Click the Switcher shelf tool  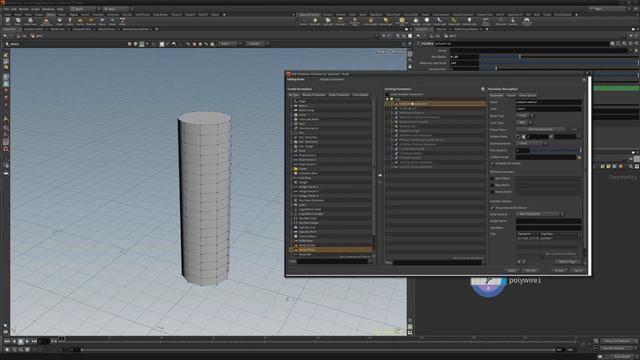tap(513, 20)
